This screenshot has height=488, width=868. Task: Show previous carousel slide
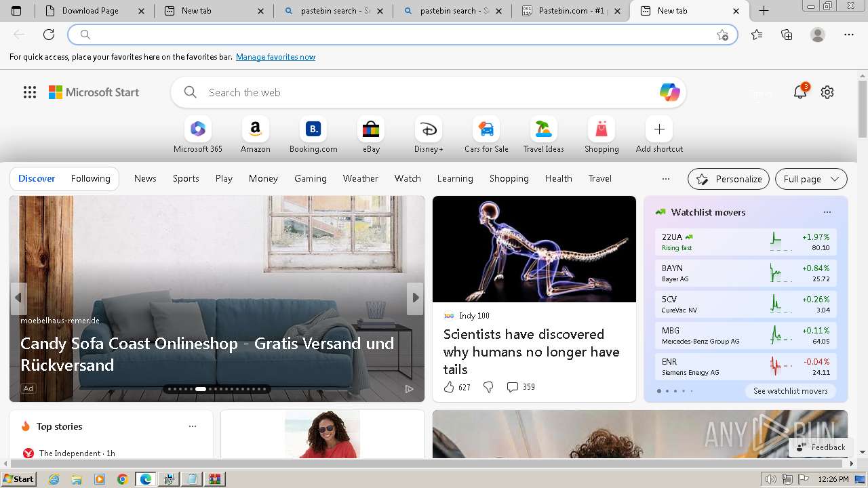(x=18, y=298)
